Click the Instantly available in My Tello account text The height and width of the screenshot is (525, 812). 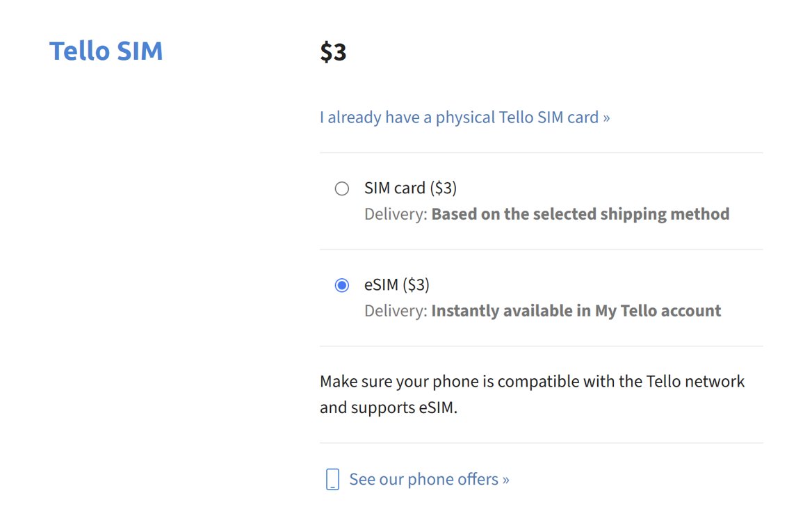[x=576, y=311]
